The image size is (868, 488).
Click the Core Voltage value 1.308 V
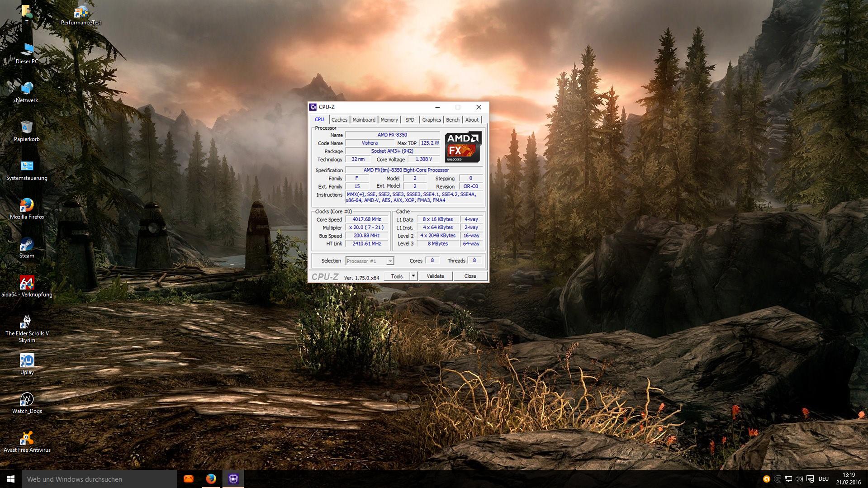tap(423, 159)
